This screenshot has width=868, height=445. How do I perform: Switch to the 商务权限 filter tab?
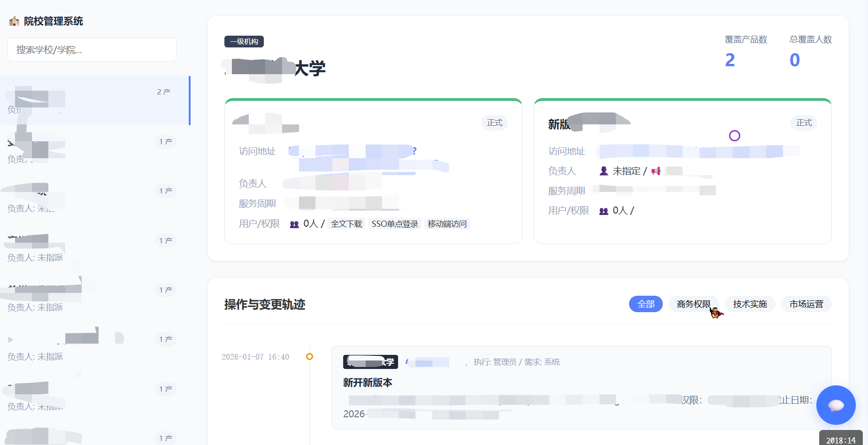(x=693, y=304)
